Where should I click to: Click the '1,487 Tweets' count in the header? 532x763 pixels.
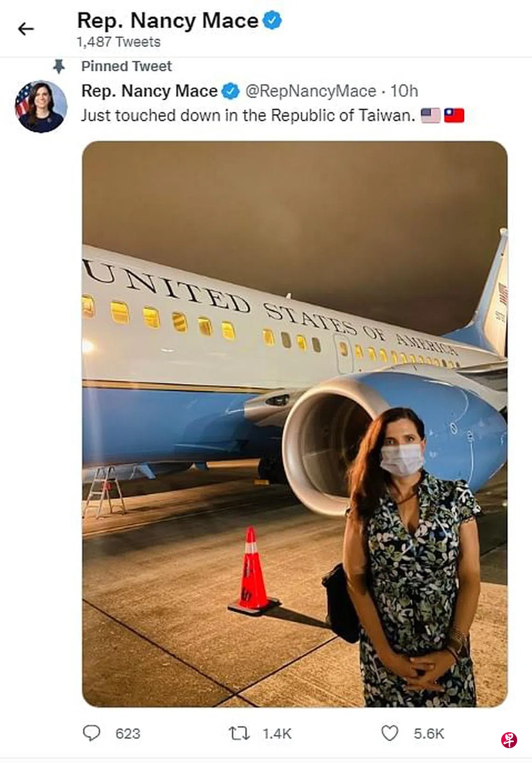click(119, 42)
